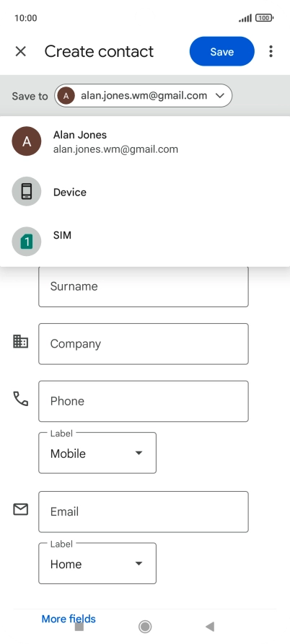
Task: Choose the SIM card icon
Action: 26,242
